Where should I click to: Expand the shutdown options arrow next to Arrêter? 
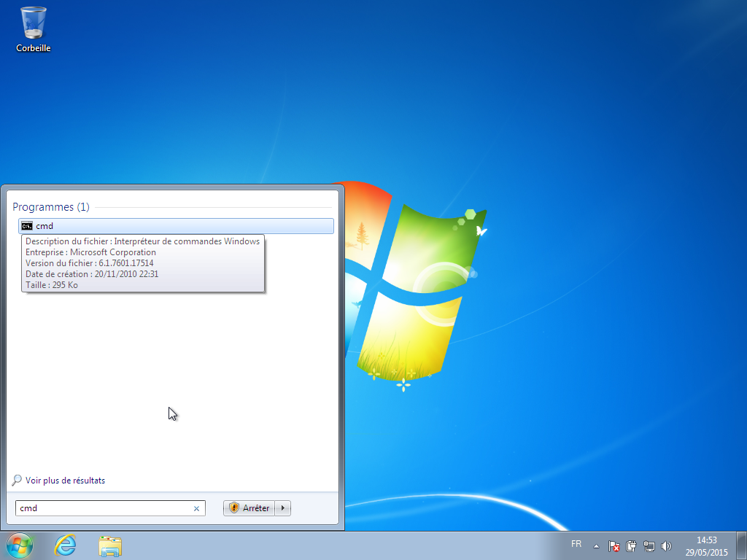(x=283, y=508)
